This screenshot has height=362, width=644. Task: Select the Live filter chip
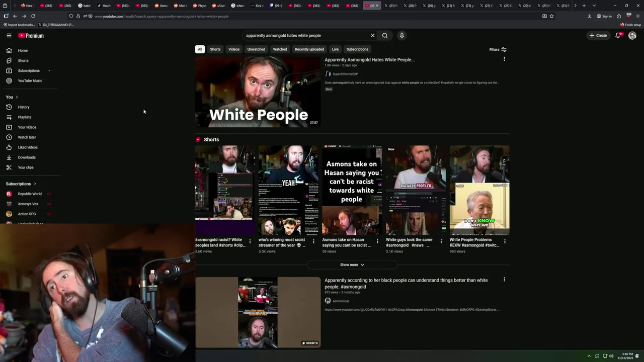click(x=335, y=49)
